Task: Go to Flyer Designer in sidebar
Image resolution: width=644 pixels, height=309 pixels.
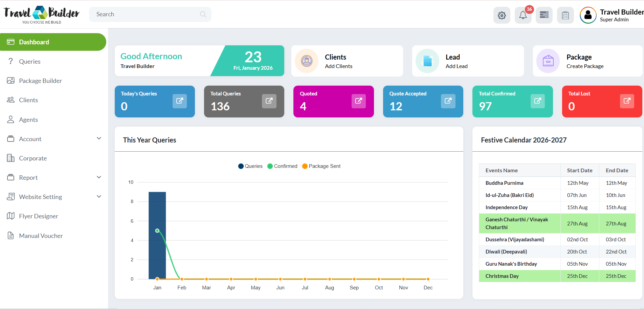Action: pos(38,216)
